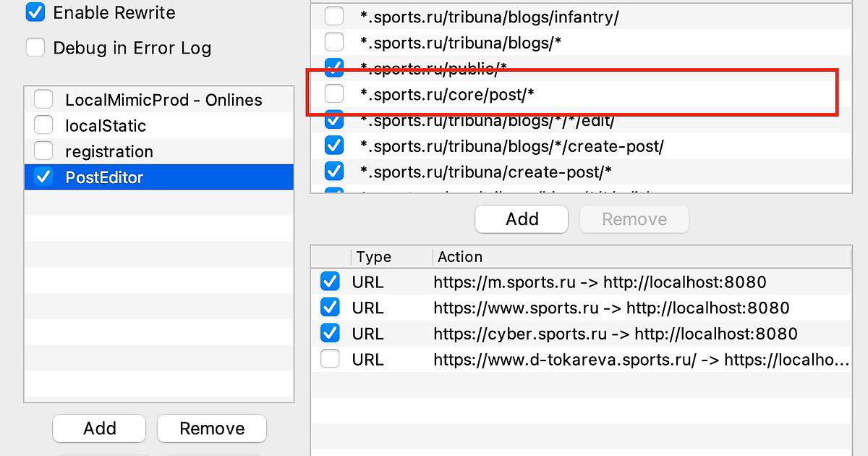Select the localStatic set name
The width and height of the screenshot is (868, 456).
pyautogui.click(x=106, y=126)
